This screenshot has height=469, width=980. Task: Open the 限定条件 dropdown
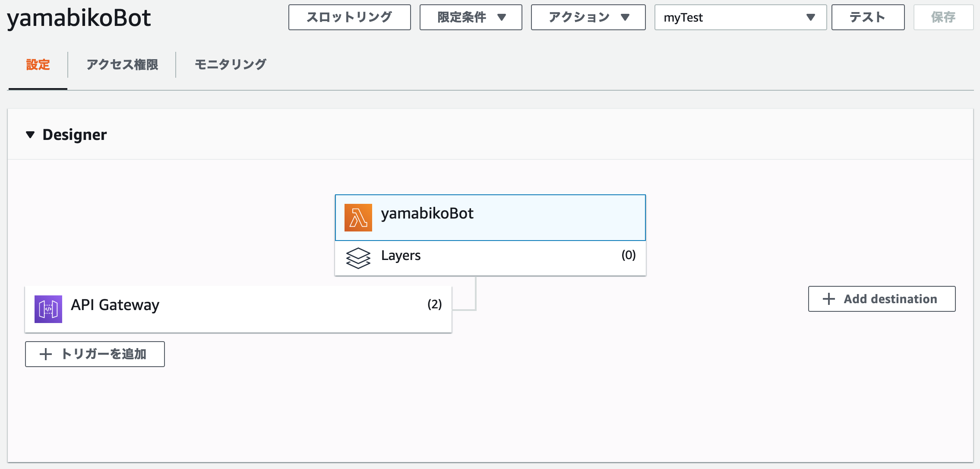471,17
